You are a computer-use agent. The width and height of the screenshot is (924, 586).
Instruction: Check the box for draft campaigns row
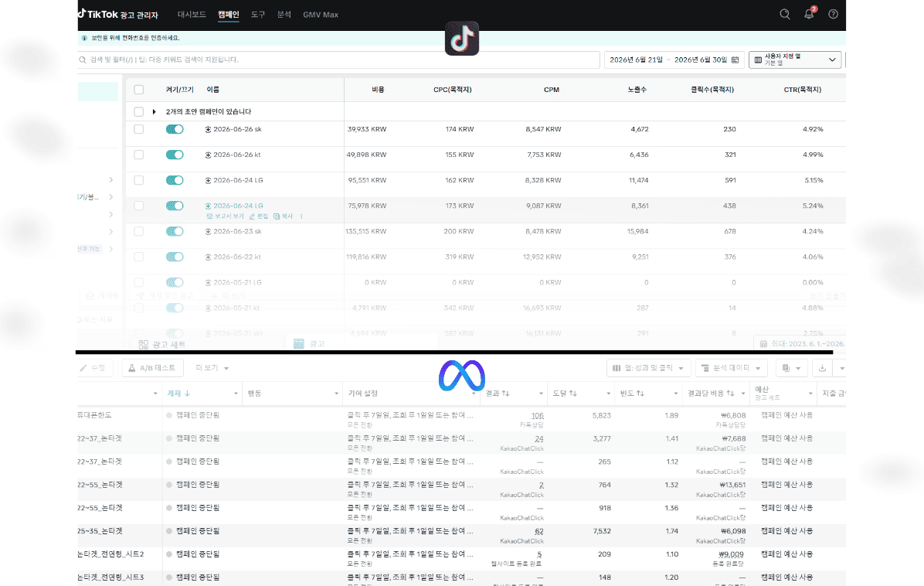[x=138, y=111]
